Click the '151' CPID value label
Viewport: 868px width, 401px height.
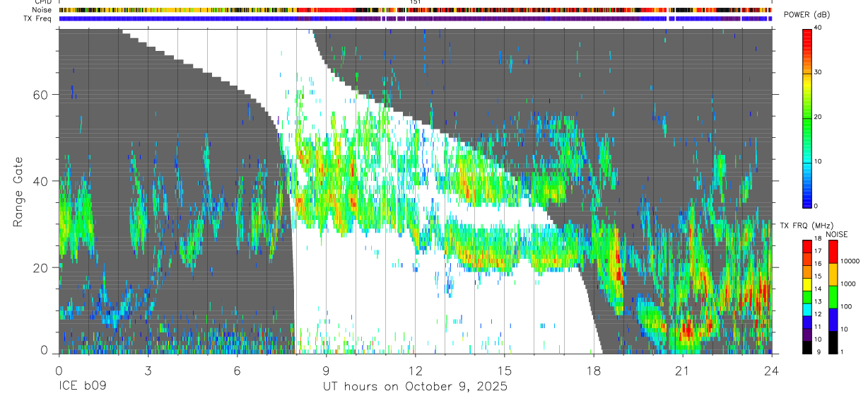415,2
